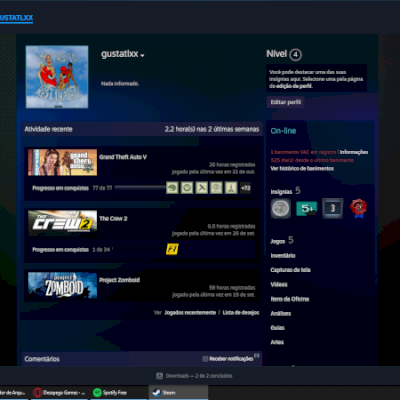This screenshot has height=400, width=400.
Task: Open Capturas de tela link
Action: tap(290, 270)
